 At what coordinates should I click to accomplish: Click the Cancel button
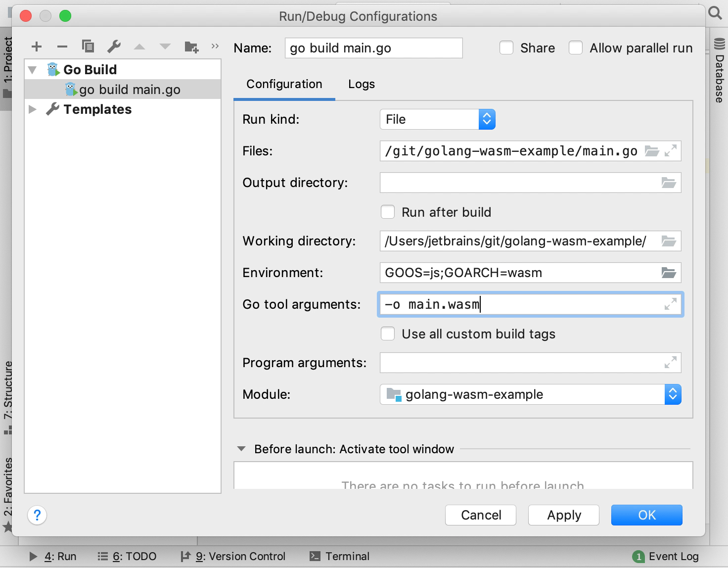click(480, 515)
